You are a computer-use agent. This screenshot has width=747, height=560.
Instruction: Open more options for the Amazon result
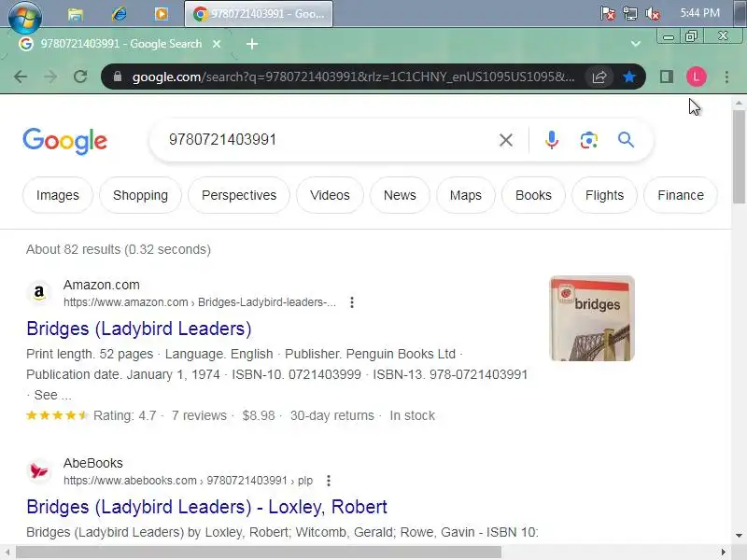(352, 302)
